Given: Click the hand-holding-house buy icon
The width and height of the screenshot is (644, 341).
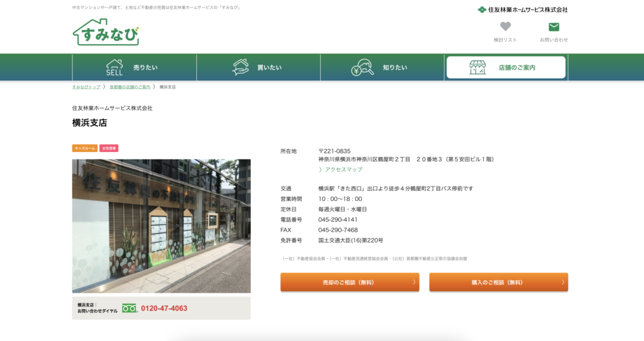Looking at the screenshot, I should click(240, 67).
